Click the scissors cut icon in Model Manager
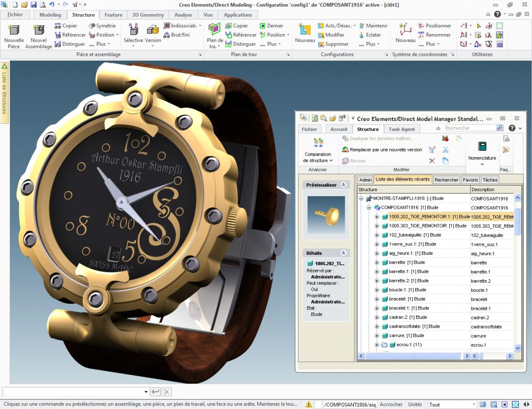532x409 pixels. [446, 150]
